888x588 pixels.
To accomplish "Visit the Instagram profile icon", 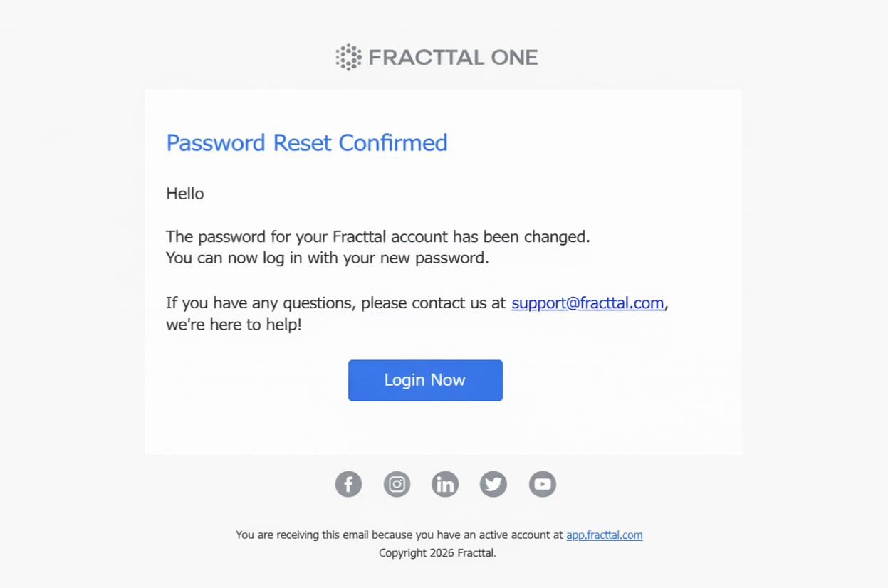I will coord(397,484).
